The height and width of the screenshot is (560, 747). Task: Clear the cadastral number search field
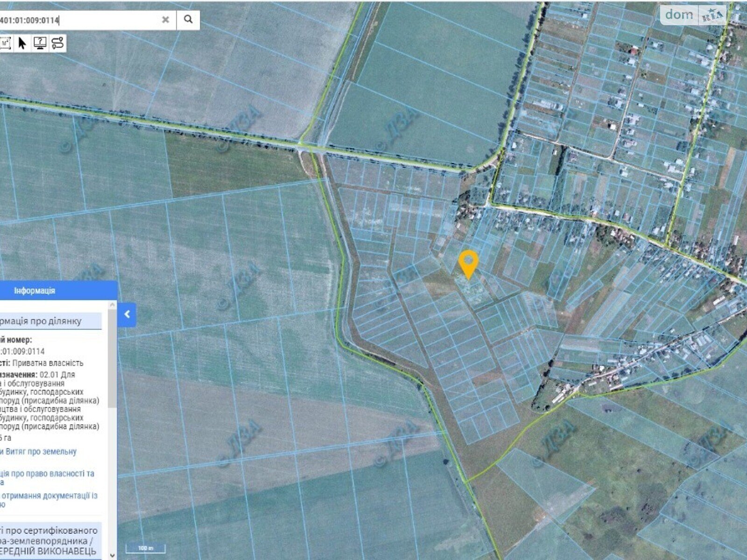tap(165, 20)
